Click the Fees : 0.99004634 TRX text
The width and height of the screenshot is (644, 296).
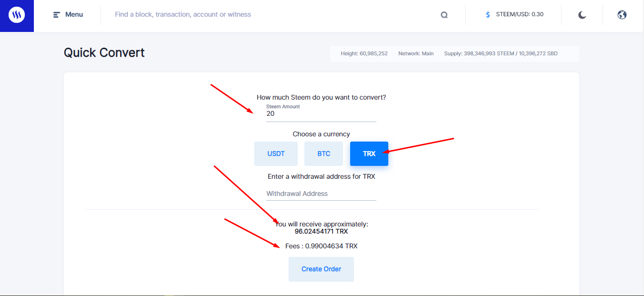321,246
